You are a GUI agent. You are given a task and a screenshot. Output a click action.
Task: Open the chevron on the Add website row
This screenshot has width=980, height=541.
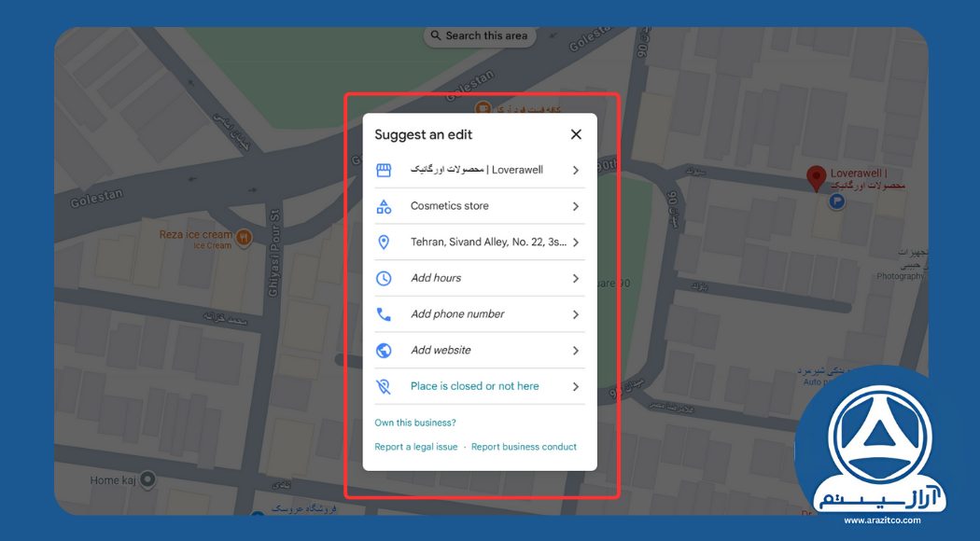coord(576,351)
